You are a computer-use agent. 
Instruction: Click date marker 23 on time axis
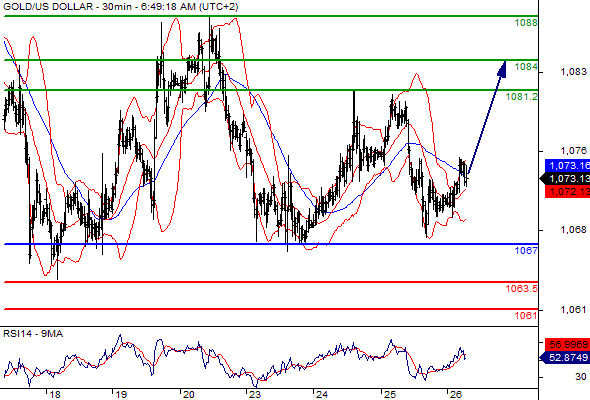255,395
